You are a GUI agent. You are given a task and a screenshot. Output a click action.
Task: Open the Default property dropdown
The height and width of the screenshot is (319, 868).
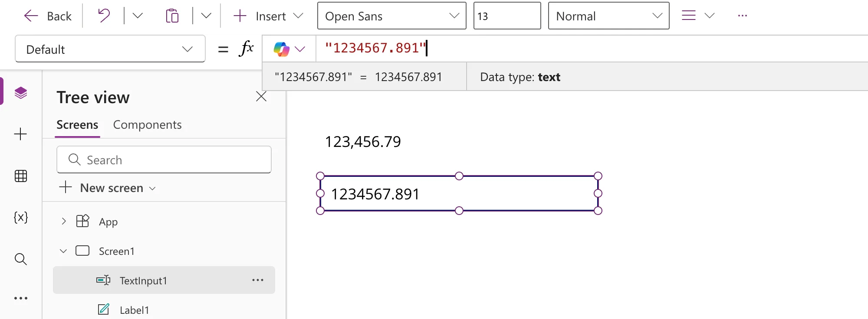(x=110, y=49)
